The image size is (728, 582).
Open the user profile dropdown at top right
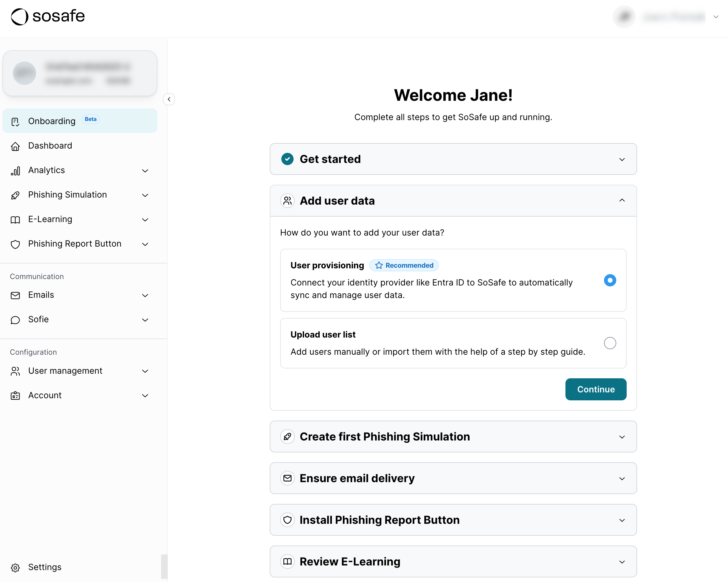click(715, 17)
